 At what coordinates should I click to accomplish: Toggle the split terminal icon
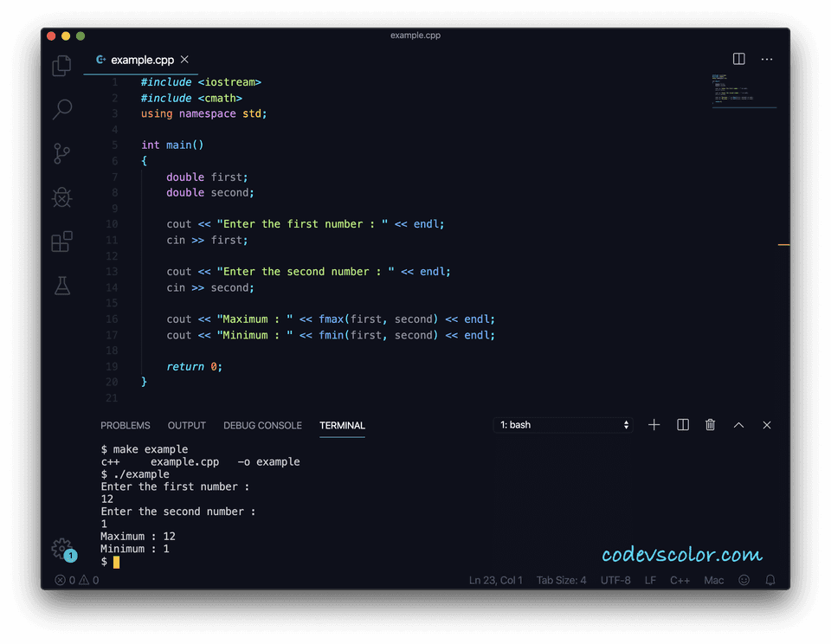(x=682, y=425)
